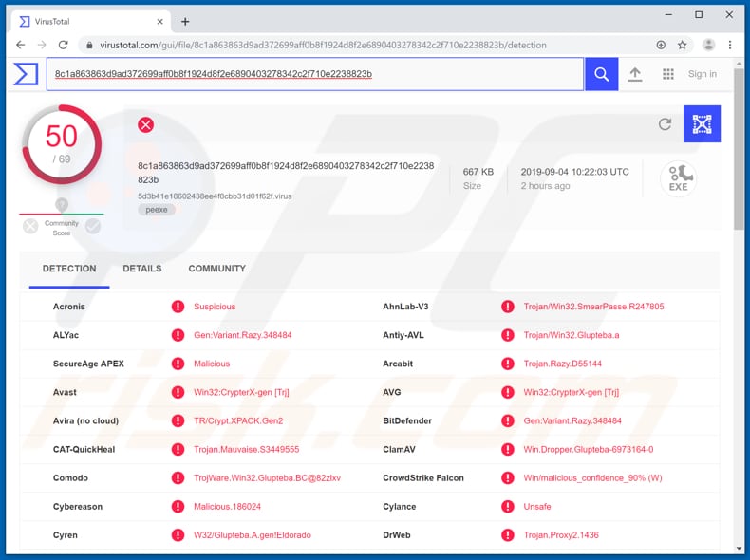
Task: Open the Chrome profile avatar
Action: 708,45
